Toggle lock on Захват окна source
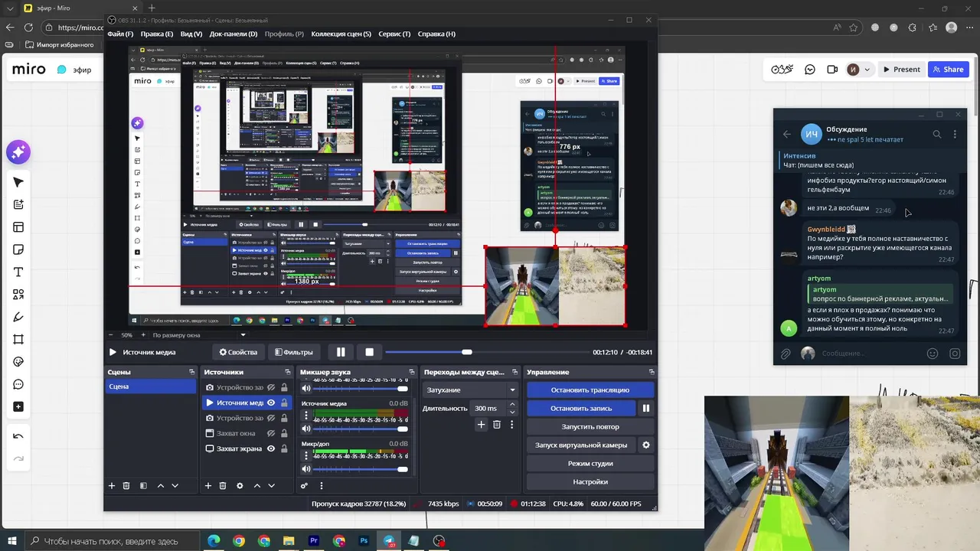This screenshot has height=551, width=980. click(284, 433)
